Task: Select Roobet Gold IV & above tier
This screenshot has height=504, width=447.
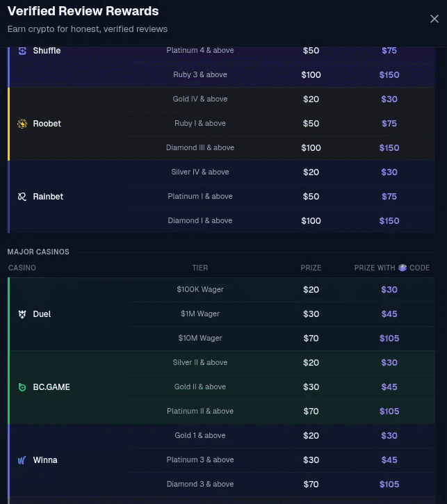Action: point(200,99)
